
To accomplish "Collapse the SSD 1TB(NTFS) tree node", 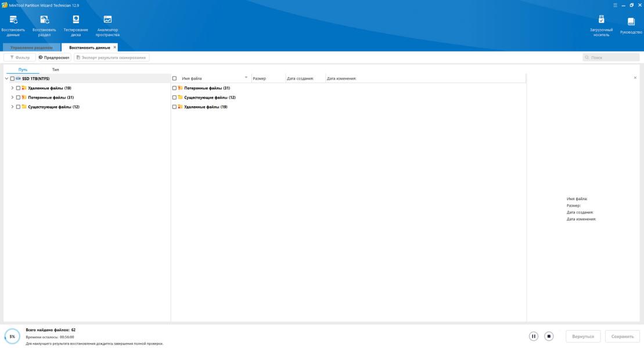I will (x=6, y=78).
